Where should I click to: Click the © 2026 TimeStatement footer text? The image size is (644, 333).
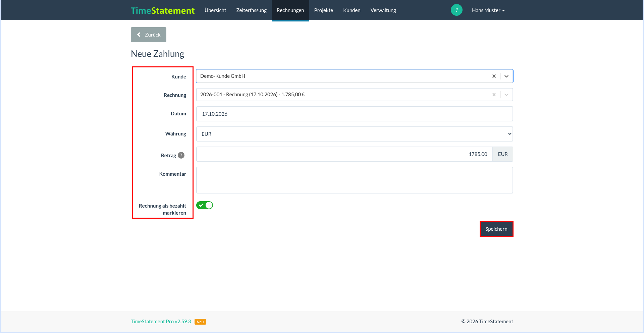click(x=487, y=321)
